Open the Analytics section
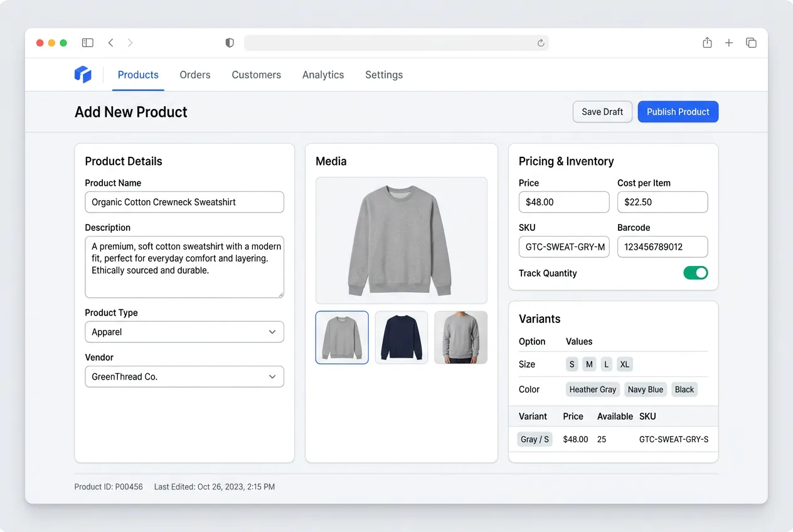Screen dimensions: 793x532 (x=322, y=74)
